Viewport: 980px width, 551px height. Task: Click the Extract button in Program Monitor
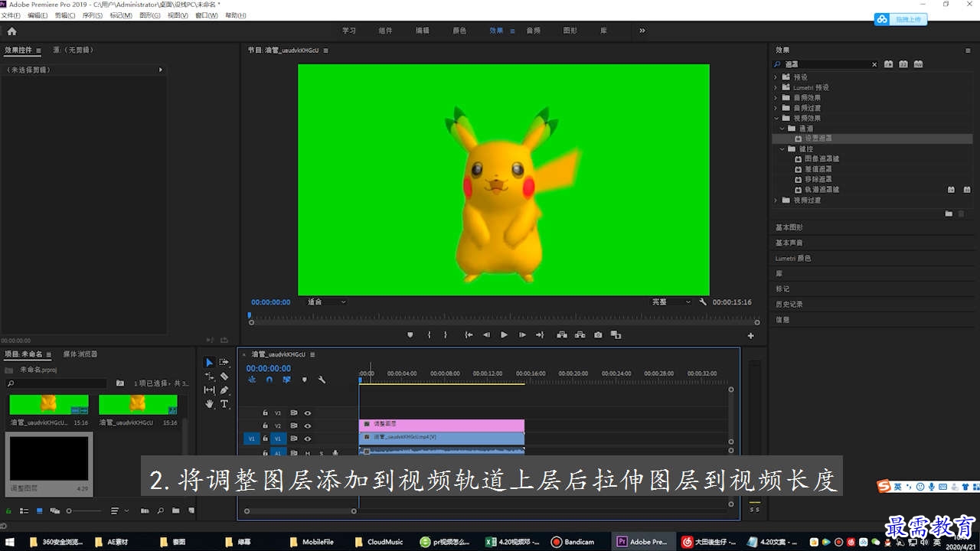580,334
